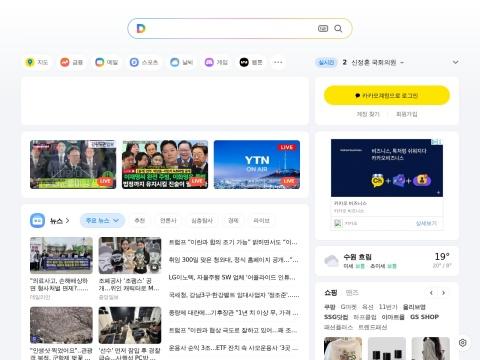Open the G마켓 shopping link
480x360 pixels.
coord(349,307)
